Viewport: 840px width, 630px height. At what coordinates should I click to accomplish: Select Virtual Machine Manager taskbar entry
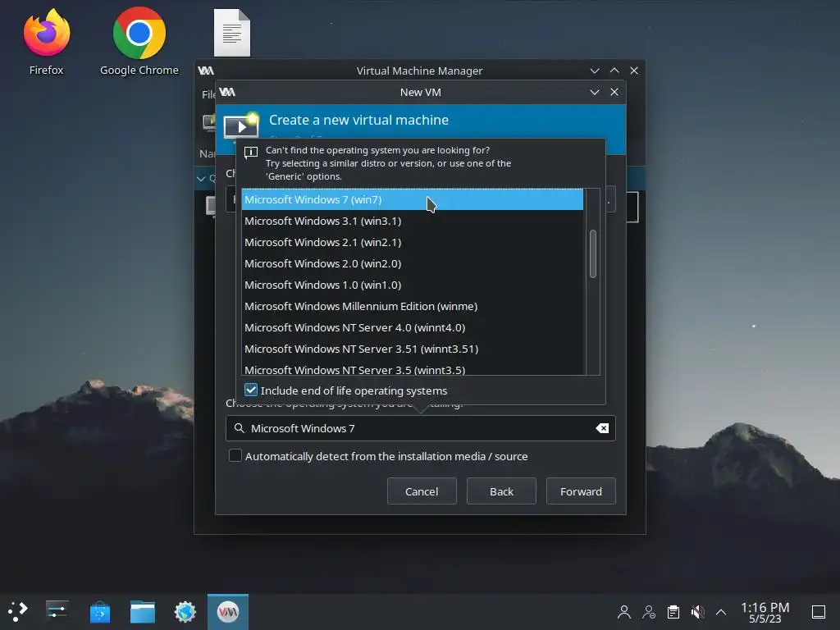(x=228, y=612)
